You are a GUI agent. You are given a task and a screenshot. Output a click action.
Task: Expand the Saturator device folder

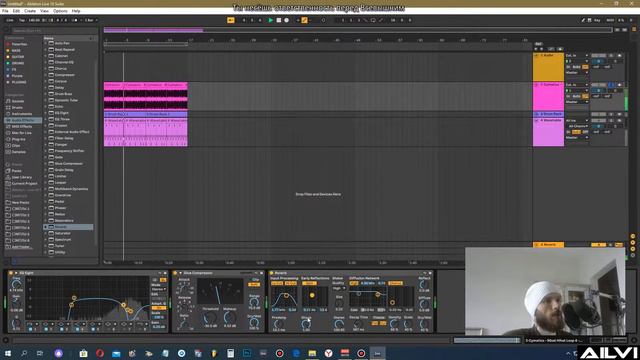(46, 233)
